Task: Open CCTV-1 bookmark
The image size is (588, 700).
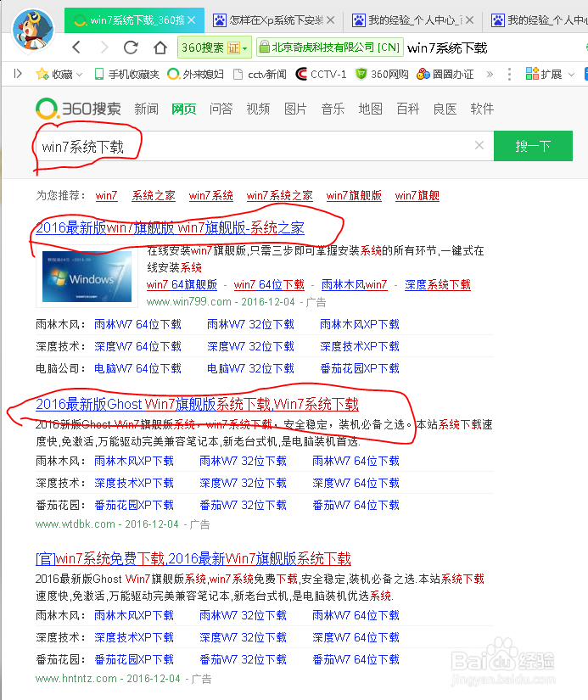Action: 321,74
